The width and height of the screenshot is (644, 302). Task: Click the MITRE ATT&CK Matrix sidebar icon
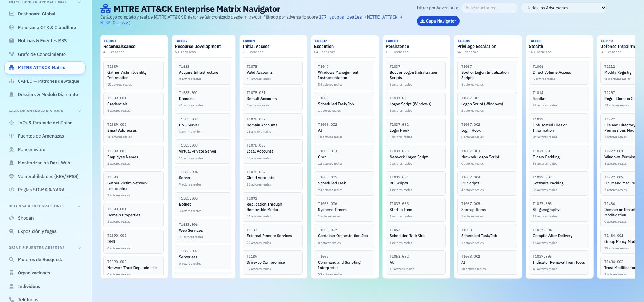tap(11, 68)
